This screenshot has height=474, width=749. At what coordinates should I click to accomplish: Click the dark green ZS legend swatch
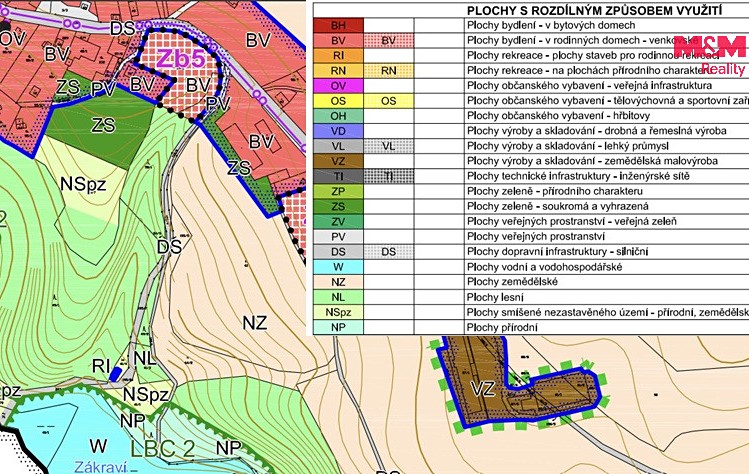tap(338, 206)
